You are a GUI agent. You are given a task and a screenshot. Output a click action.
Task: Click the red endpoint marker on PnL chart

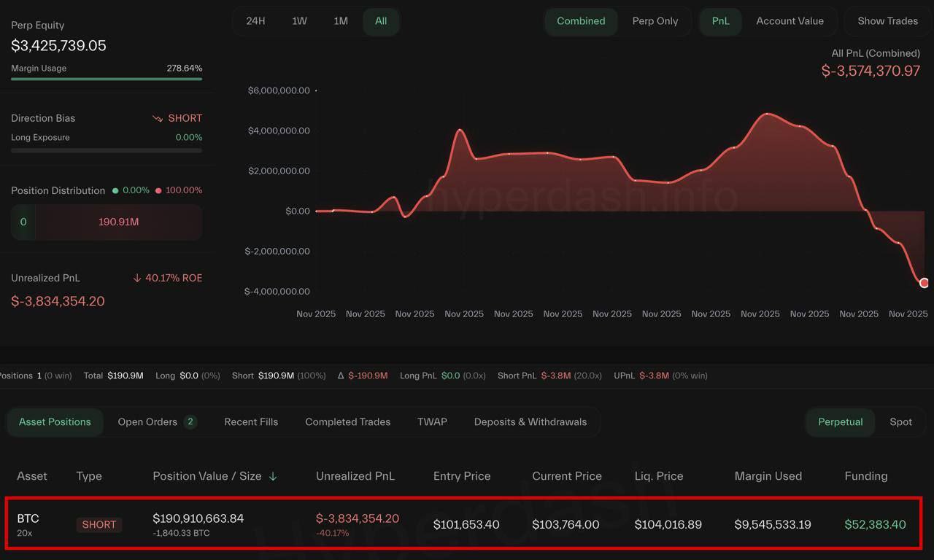click(924, 283)
